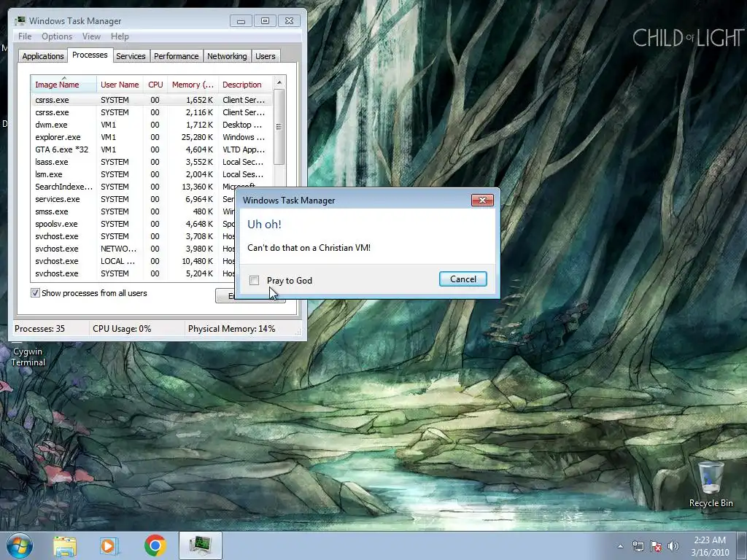The image size is (747, 560).
Task: Select the explorer.exe process row
Action: 152,137
